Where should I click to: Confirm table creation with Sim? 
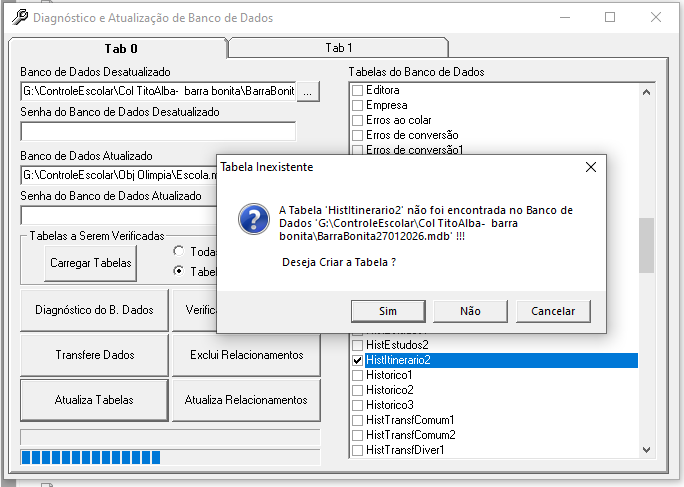coord(388,311)
